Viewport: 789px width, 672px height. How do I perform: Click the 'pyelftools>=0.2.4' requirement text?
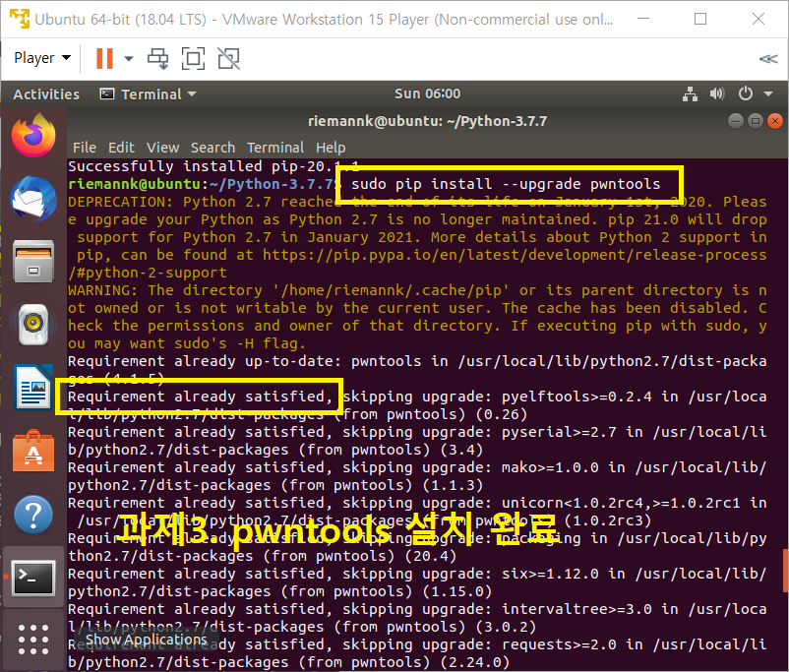(x=577, y=397)
